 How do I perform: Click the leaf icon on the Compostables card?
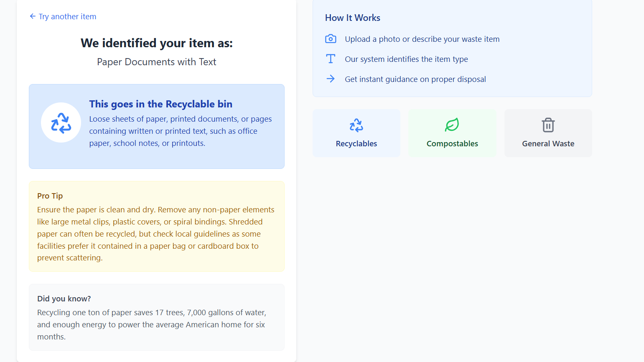coord(452,125)
